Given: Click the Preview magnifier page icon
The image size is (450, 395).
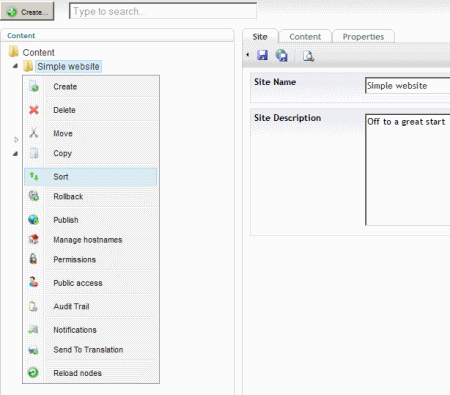Looking at the screenshot, I should click(308, 56).
